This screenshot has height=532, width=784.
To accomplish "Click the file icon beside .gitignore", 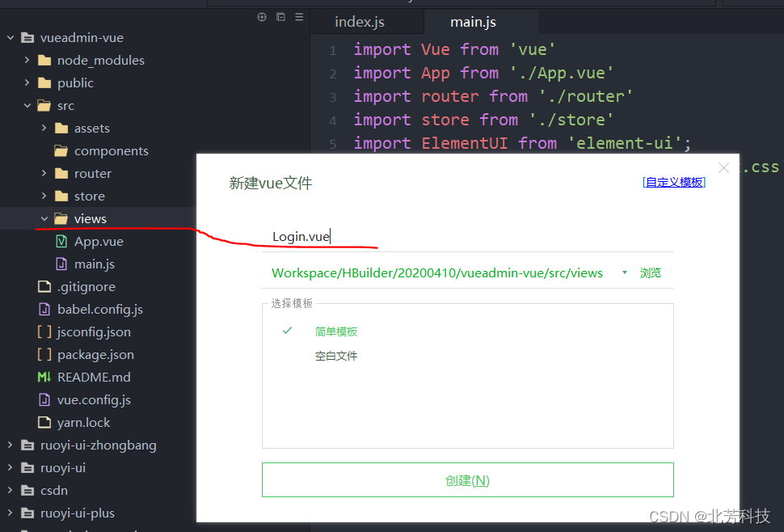I will [44, 286].
